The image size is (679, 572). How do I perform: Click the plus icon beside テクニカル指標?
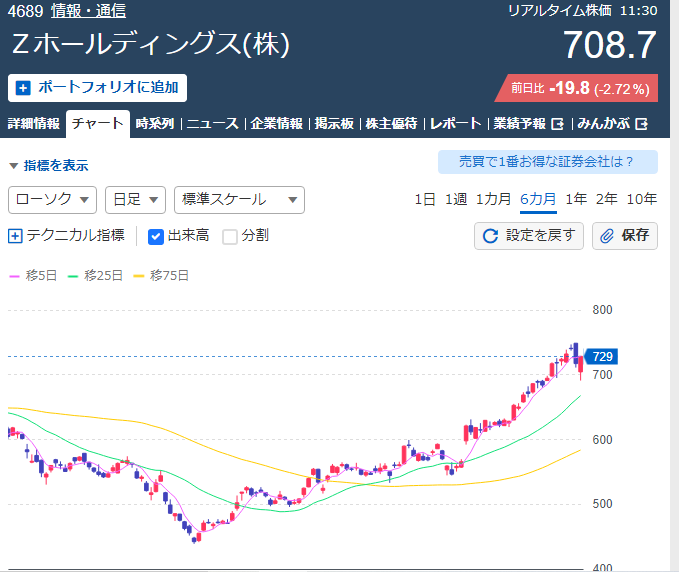(15, 236)
